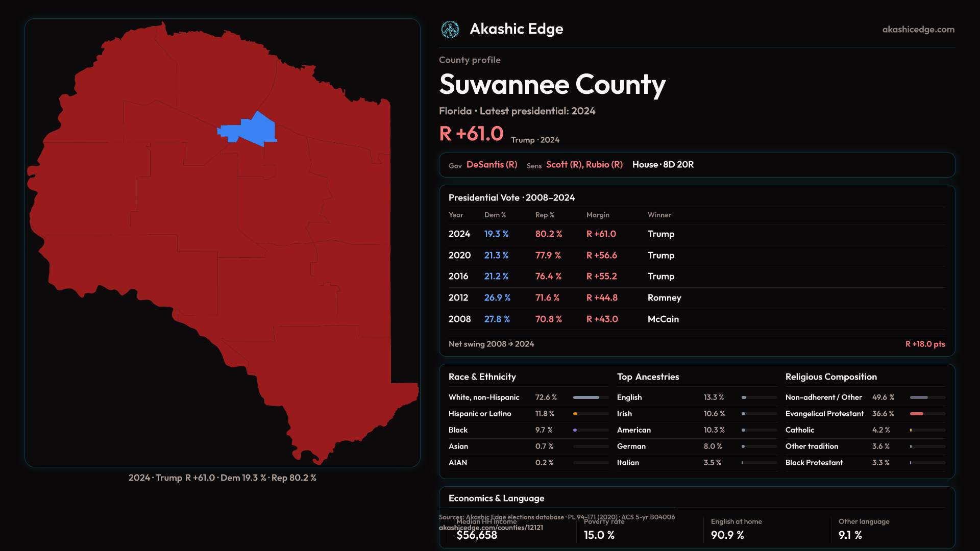The width and height of the screenshot is (980, 551).
Task: Click the Poverty rate 15.0 % stat
Action: tap(599, 535)
